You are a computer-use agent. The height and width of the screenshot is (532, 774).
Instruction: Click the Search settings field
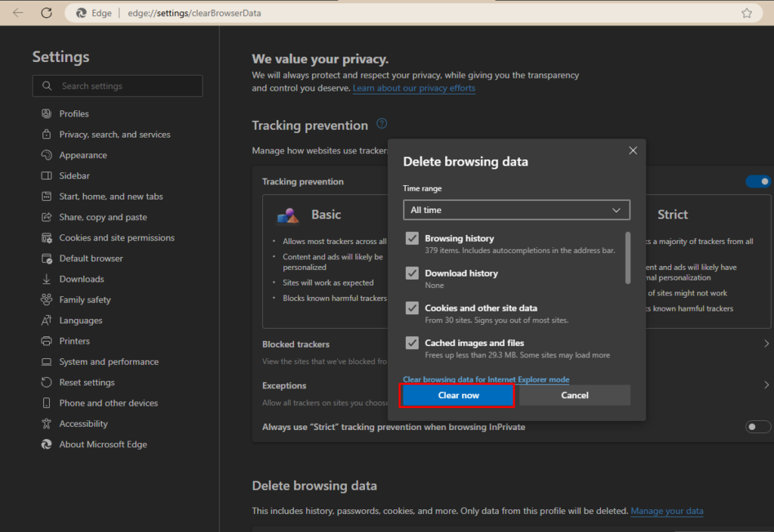(117, 85)
